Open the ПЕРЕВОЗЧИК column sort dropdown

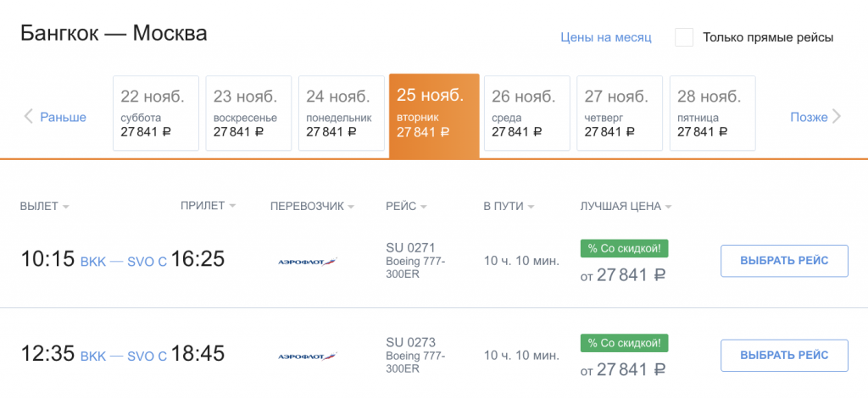312,206
